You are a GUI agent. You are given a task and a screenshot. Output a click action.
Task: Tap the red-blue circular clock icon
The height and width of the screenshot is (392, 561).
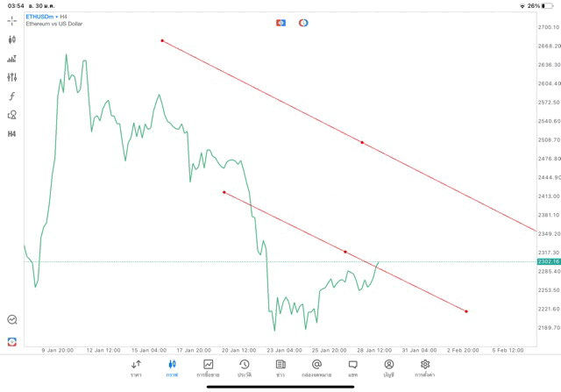(x=303, y=22)
